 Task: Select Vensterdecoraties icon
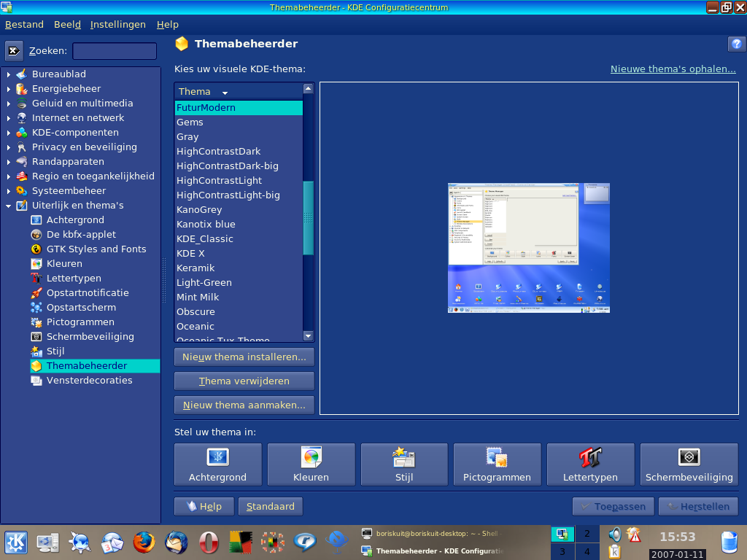tap(36, 381)
